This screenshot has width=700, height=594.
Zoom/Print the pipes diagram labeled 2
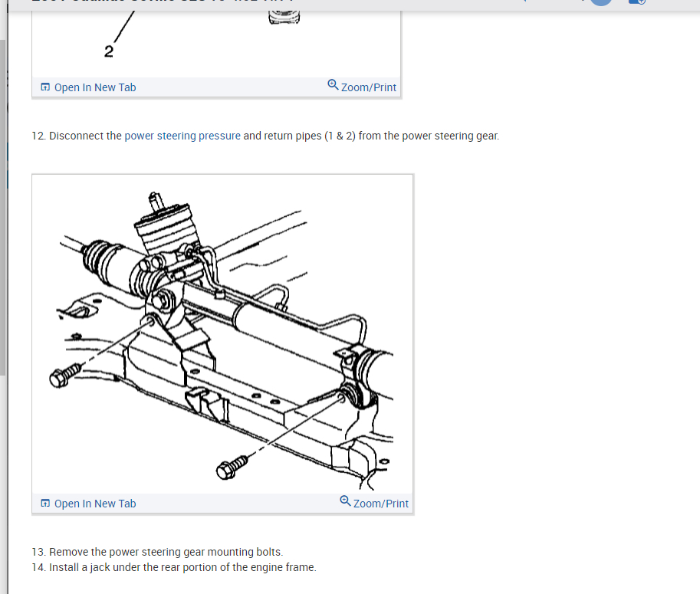362,87
